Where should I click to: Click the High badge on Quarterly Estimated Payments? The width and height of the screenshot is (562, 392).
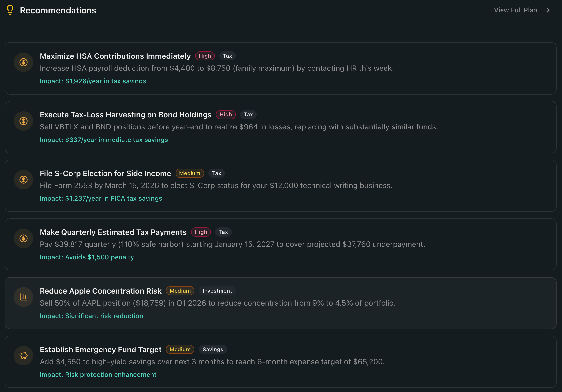tap(201, 232)
